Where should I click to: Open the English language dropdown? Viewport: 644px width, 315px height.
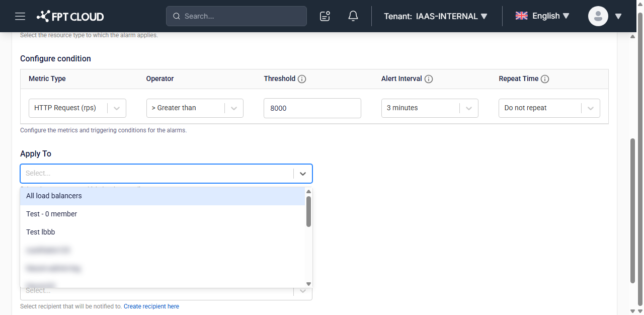point(550,16)
